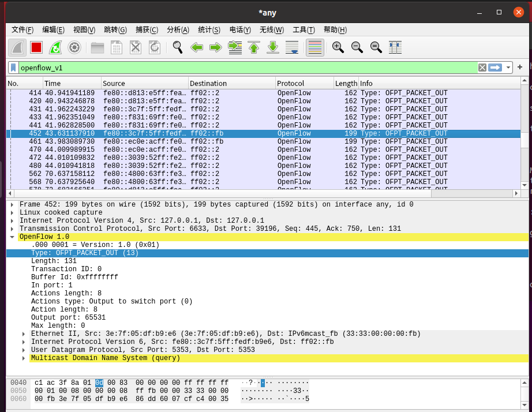Expand the Frame 452 details
The width and height of the screenshot is (532, 412).
coord(13,205)
